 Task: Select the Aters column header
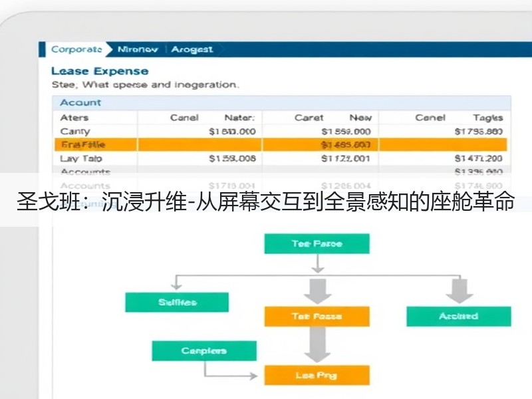pos(74,118)
